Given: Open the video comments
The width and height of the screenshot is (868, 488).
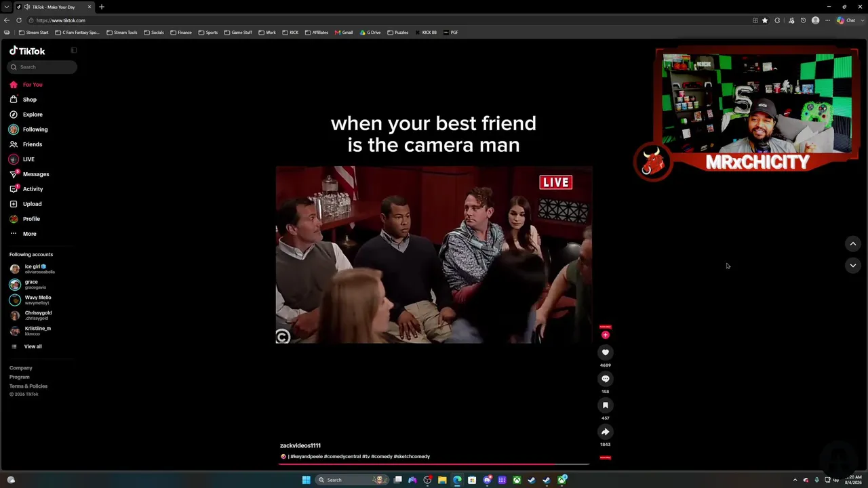Looking at the screenshot, I should click(x=606, y=379).
